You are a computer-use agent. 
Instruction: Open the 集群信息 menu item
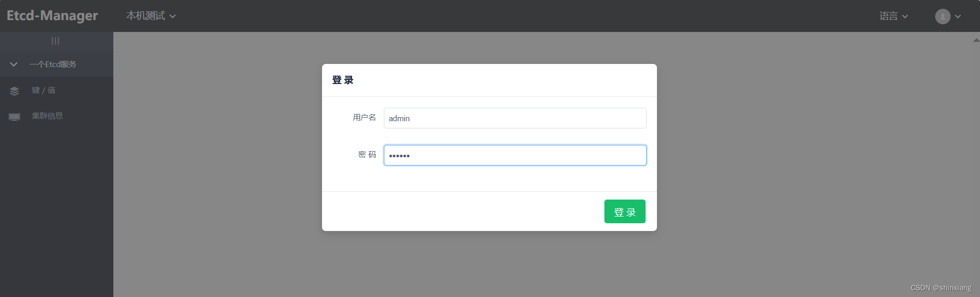tap(47, 116)
